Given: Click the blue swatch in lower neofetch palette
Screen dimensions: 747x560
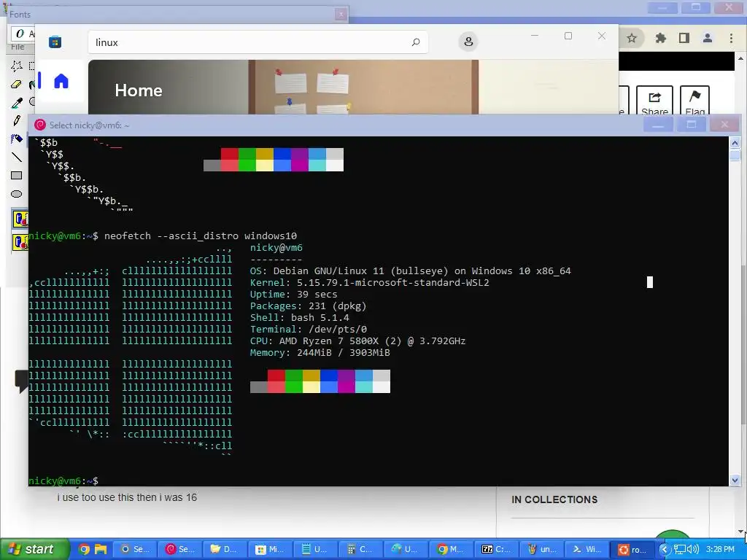Looking at the screenshot, I should [x=329, y=376].
